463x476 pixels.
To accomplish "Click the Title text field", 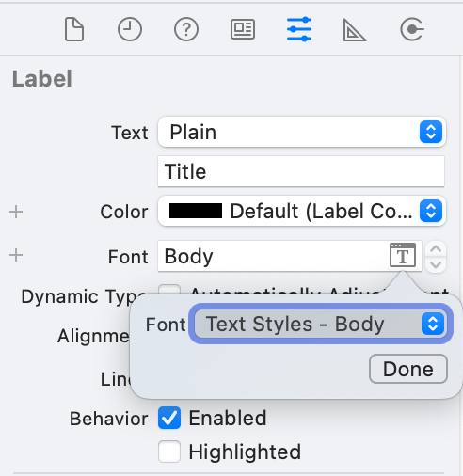I will [301, 171].
